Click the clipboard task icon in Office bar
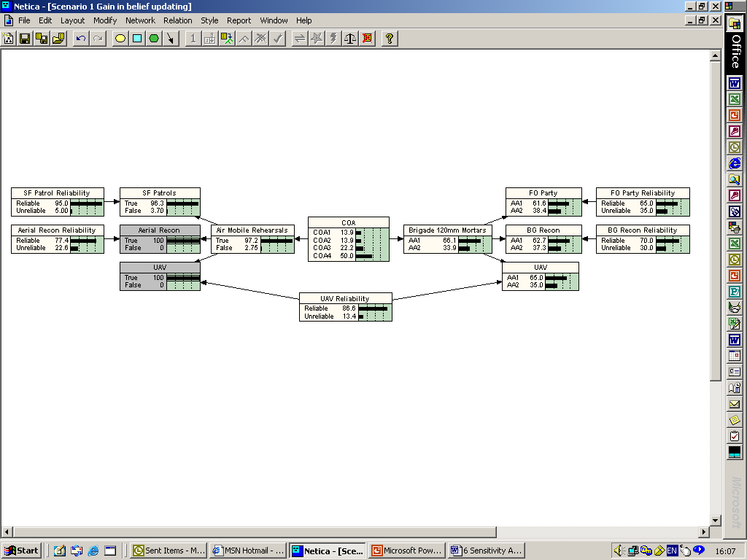This screenshot has width=747, height=560. (x=735, y=436)
